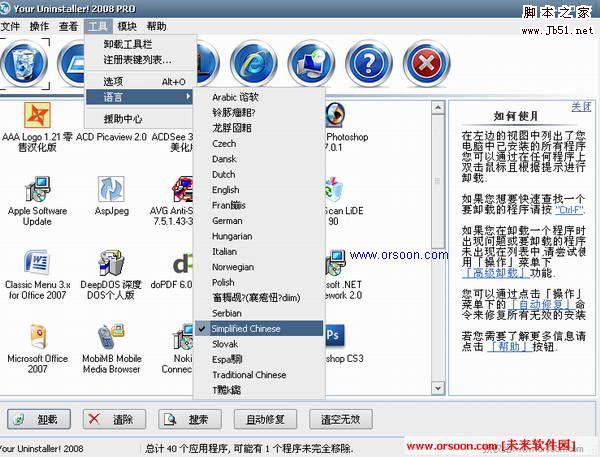Open the 工具 menu

[98, 26]
